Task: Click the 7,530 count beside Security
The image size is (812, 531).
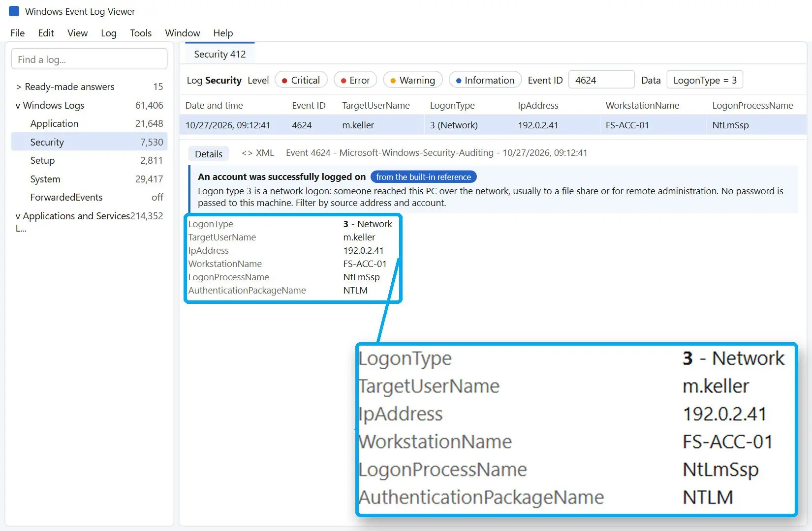Action: (x=152, y=142)
